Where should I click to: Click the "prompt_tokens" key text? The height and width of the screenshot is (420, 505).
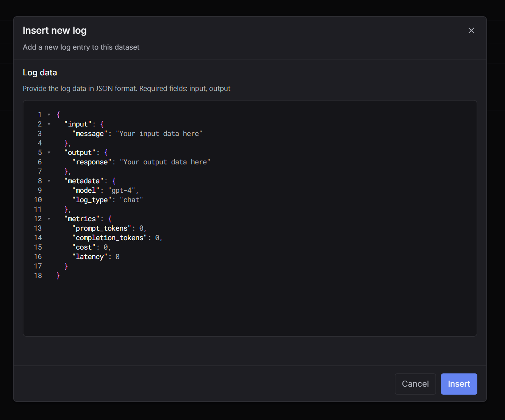click(x=102, y=228)
